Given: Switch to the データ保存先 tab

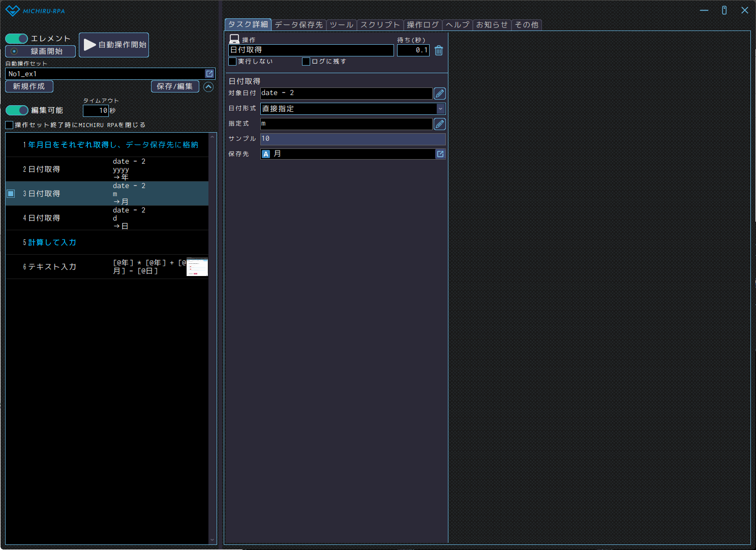Looking at the screenshot, I should click(298, 25).
